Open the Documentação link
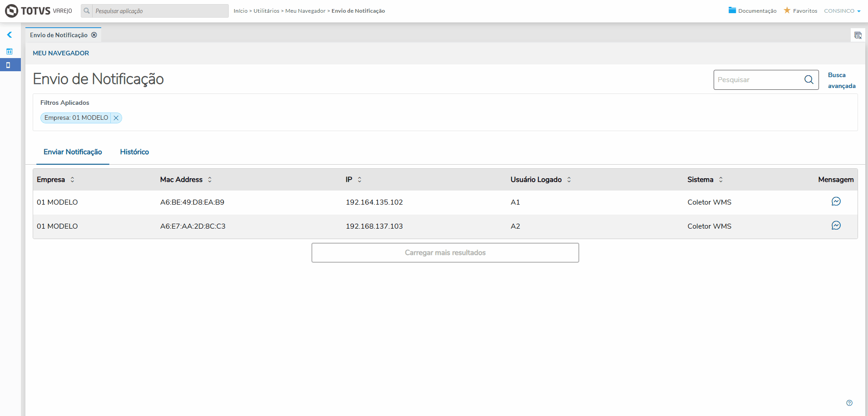The image size is (868, 416). click(757, 11)
